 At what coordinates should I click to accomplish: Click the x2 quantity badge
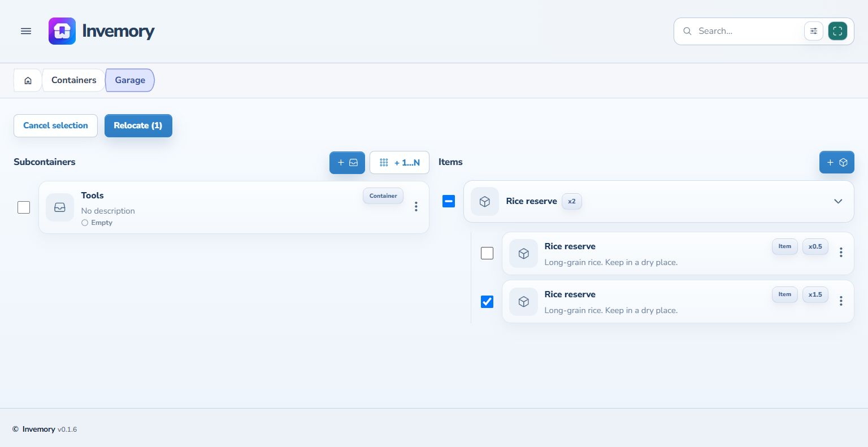point(572,201)
